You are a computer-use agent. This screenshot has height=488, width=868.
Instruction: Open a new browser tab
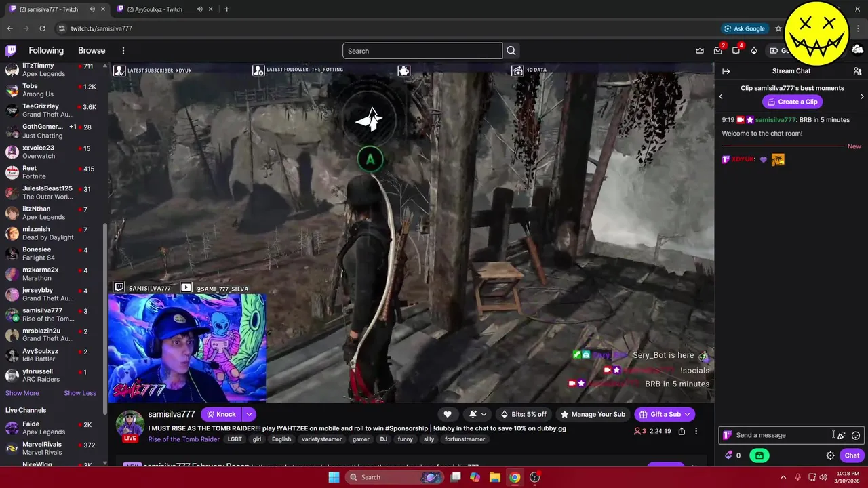pyautogui.click(x=226, y=9)
